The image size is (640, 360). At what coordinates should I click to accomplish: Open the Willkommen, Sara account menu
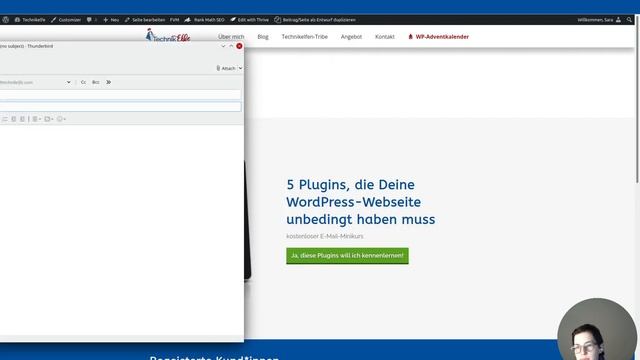[599, 20]
